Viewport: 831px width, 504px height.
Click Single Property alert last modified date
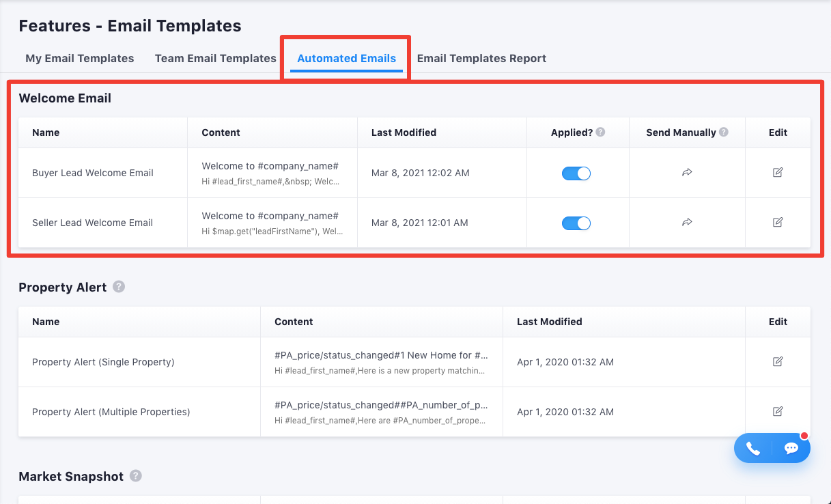[565, 362]
